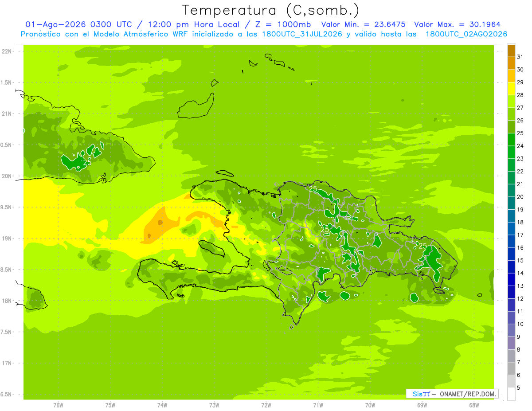Click the '70W' longitude label
The image size is (532, 411).
(x=370, y=405)
